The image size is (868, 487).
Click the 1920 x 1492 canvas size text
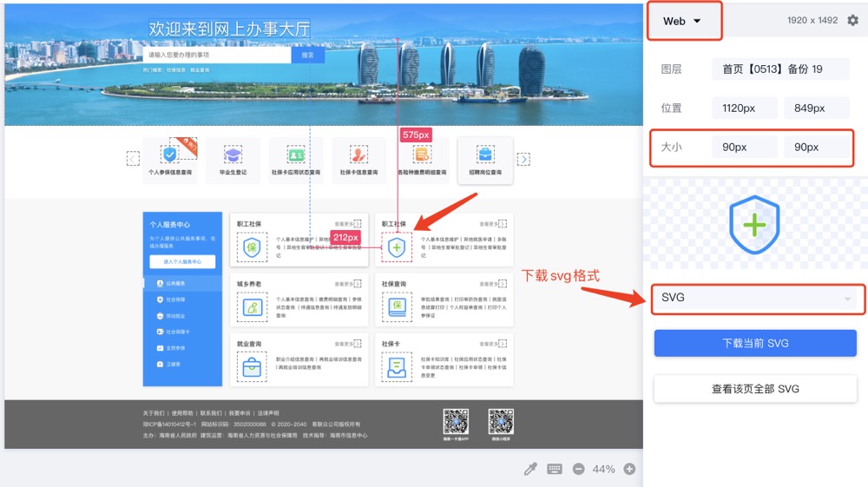[x=812, y=21]
